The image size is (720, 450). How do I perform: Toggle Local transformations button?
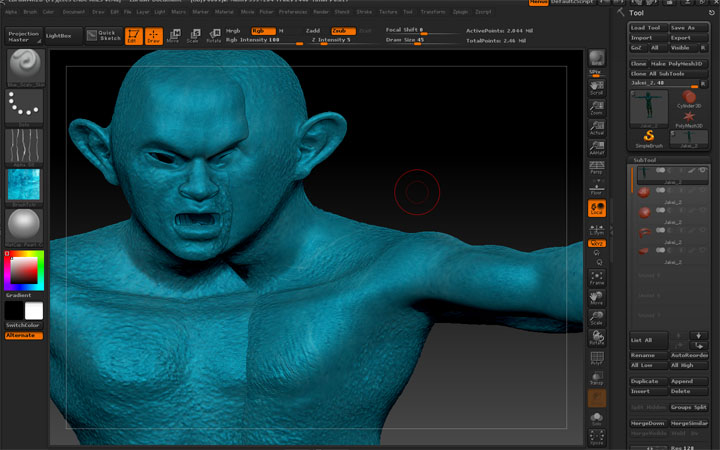pos(596,208)
